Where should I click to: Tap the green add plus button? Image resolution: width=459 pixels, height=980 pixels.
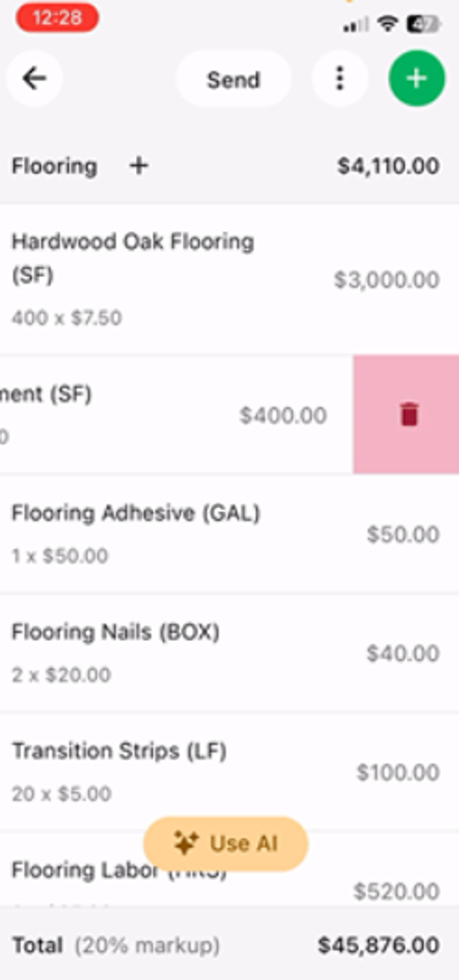pyautogui.click(x=417, y=78)
